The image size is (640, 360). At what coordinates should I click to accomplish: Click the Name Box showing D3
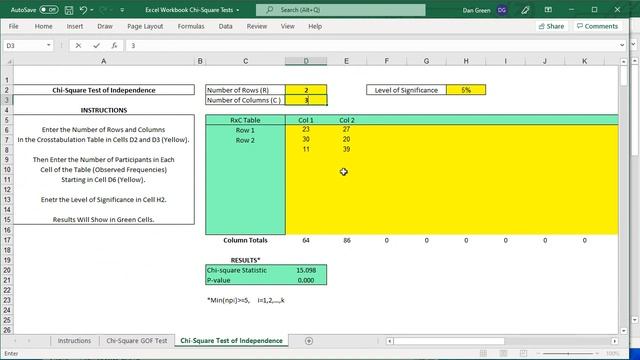[x=24, y=45]
